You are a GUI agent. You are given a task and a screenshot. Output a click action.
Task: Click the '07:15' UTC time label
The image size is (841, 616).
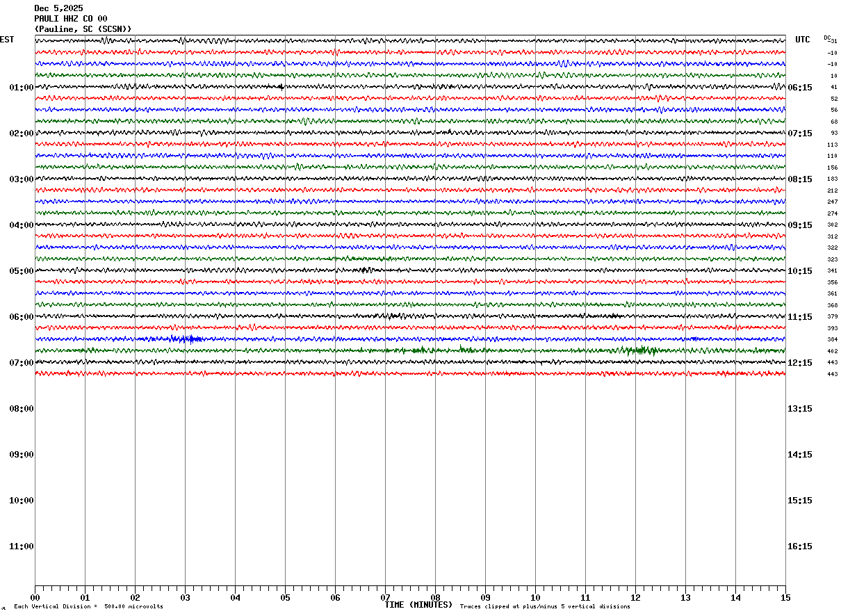(800, 133)
